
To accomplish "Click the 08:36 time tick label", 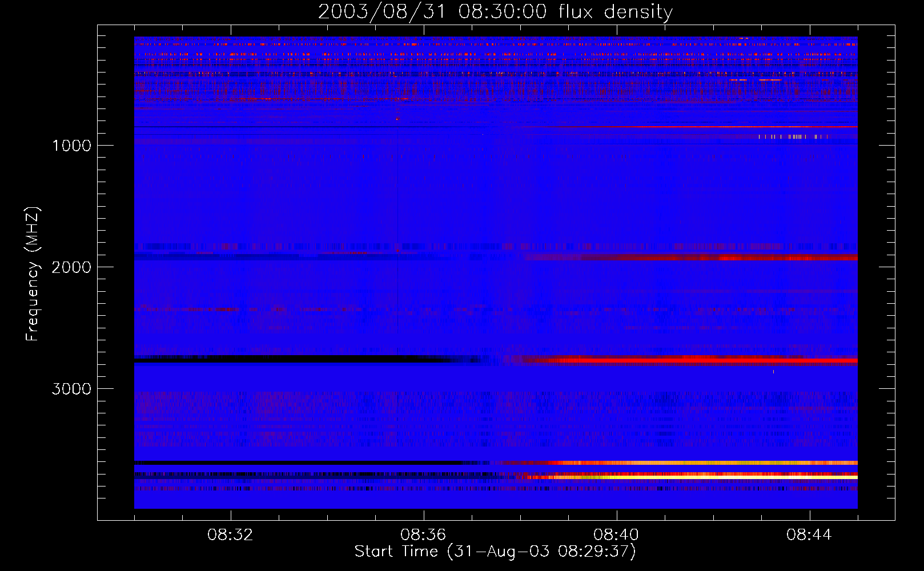I will click(x=424, y=535).
